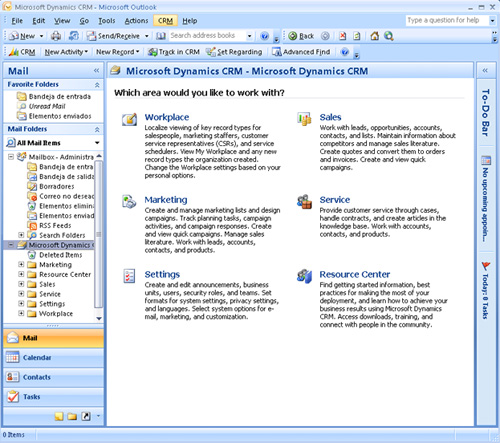The width and height of the screenshot is (500, 443).
Task: Click the Refresh page icon
Action: point(357,36)
